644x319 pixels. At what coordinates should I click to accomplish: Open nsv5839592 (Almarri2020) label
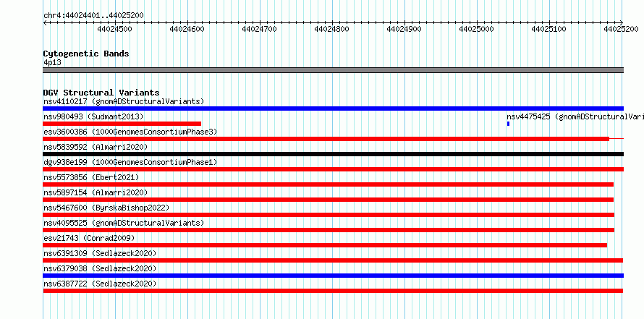[96, 147]
